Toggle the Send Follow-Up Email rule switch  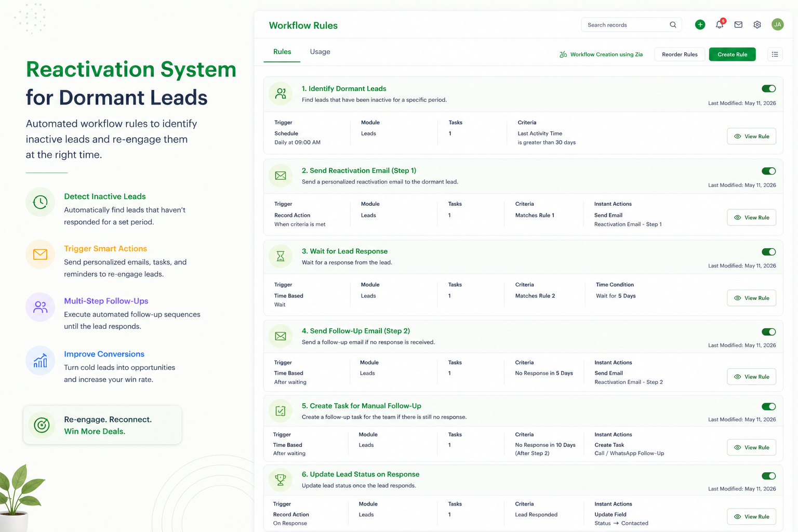(768, 332)
